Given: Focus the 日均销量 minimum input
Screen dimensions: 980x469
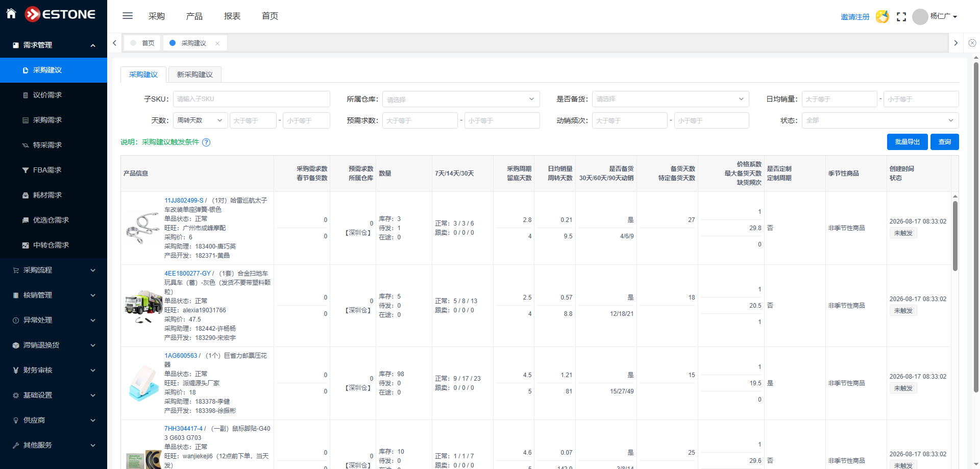Looking at the screenshot, I should [840, 99].
